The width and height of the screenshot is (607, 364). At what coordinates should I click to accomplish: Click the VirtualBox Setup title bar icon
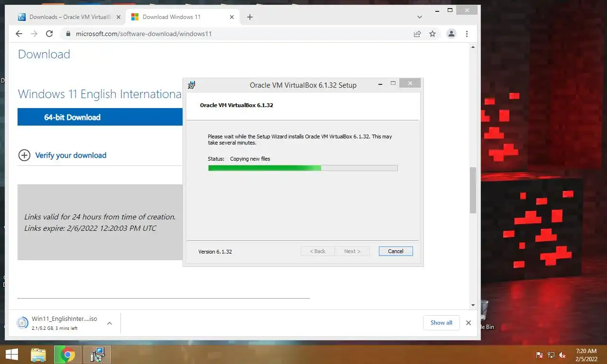(x=192, y=85)
